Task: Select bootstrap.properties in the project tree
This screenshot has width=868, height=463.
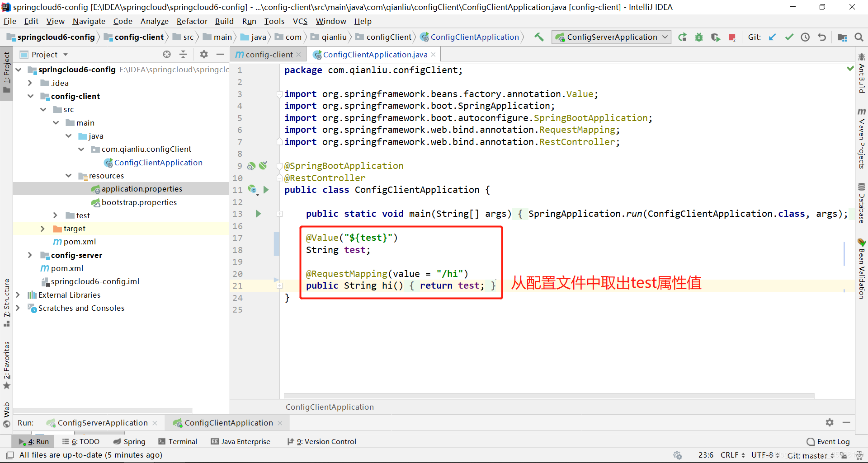Action: click(139, 202)
